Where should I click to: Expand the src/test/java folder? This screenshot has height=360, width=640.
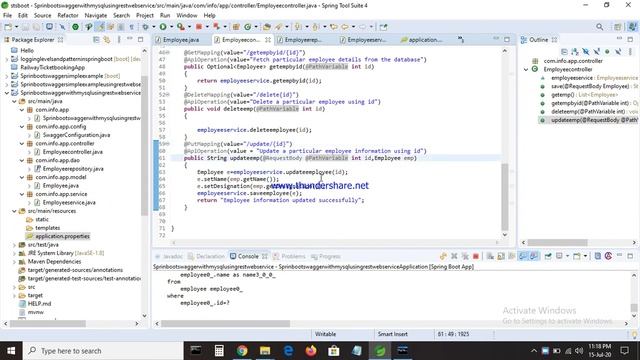14,245
